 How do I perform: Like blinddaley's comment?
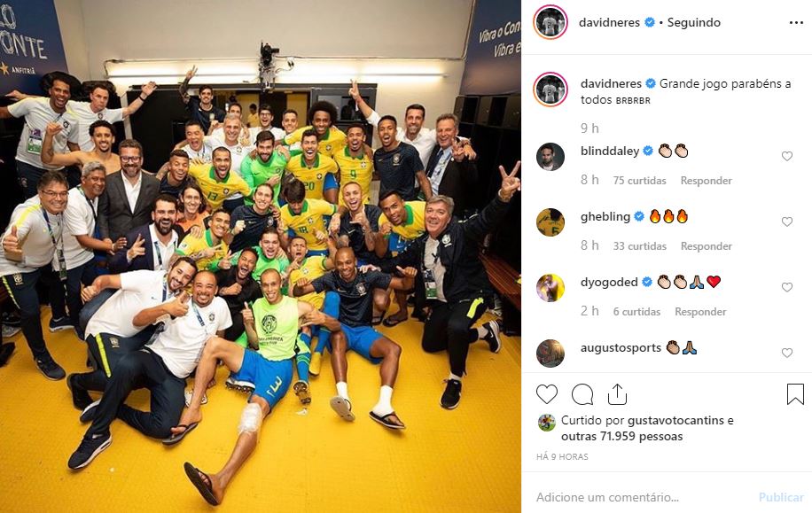tap(787, 156)
